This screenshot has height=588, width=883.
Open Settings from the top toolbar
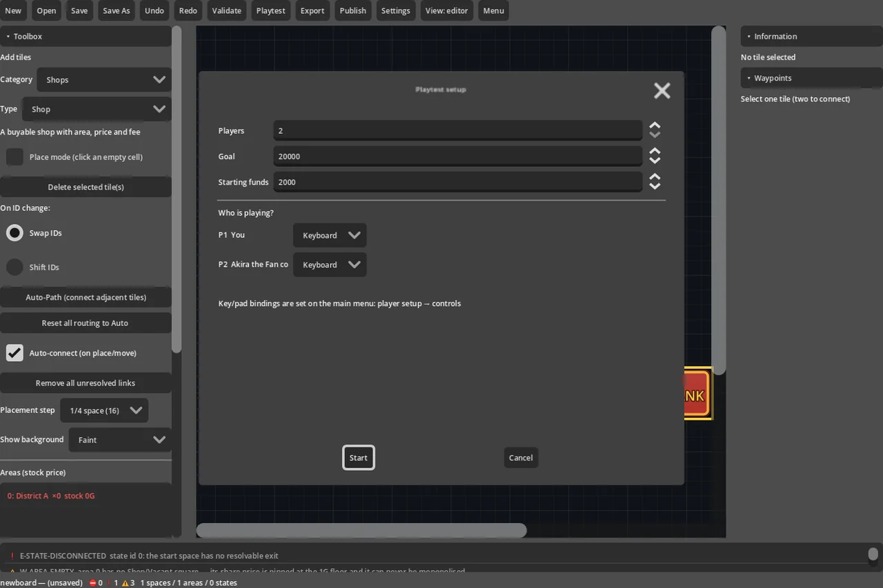click(396, 10)
